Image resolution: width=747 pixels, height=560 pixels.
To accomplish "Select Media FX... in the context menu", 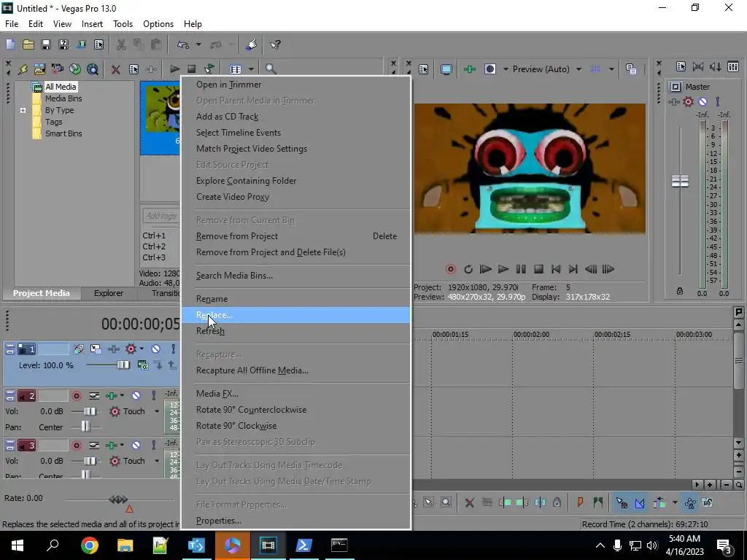I will point(295,393).
